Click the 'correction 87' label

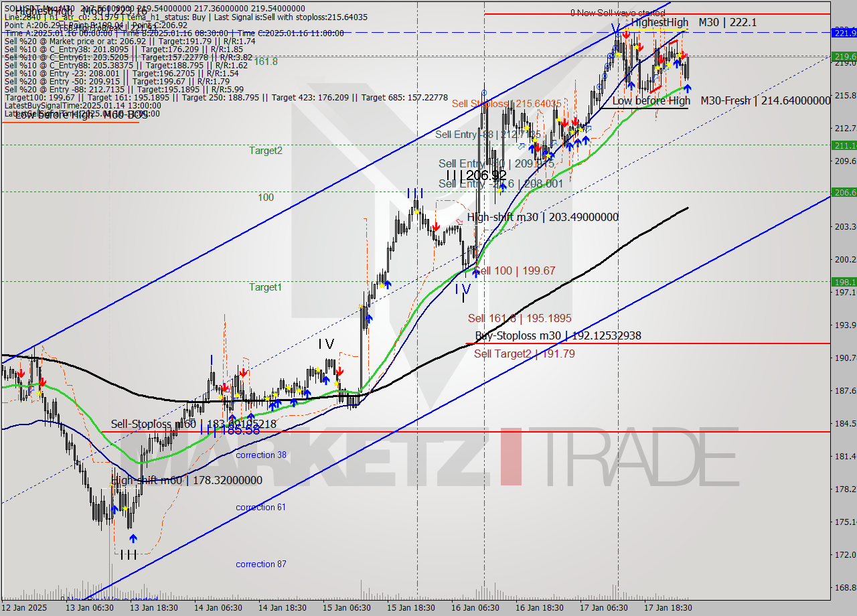pos(260,564)
